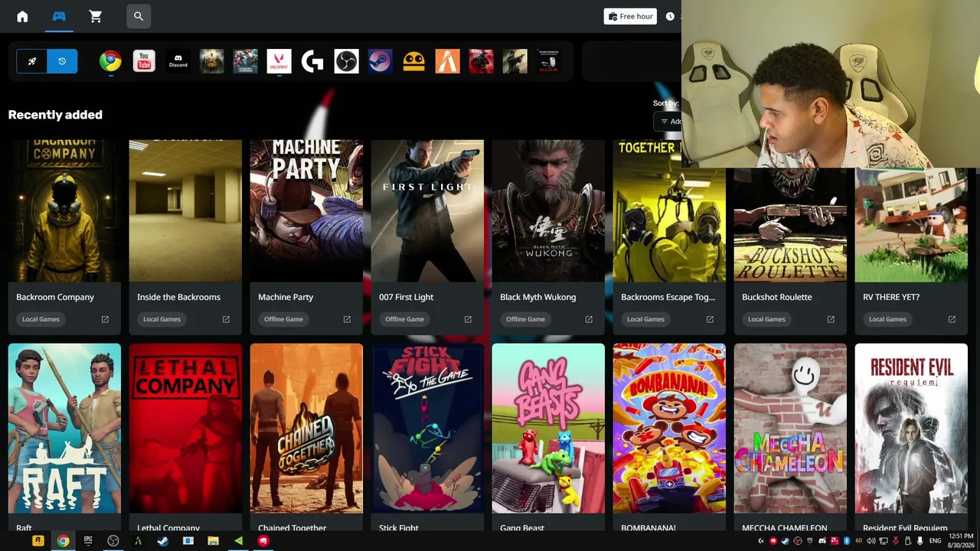Open the Resident Evil Requiem game cover
This screenshot has width=980, height=551.
tap(911, 428)
